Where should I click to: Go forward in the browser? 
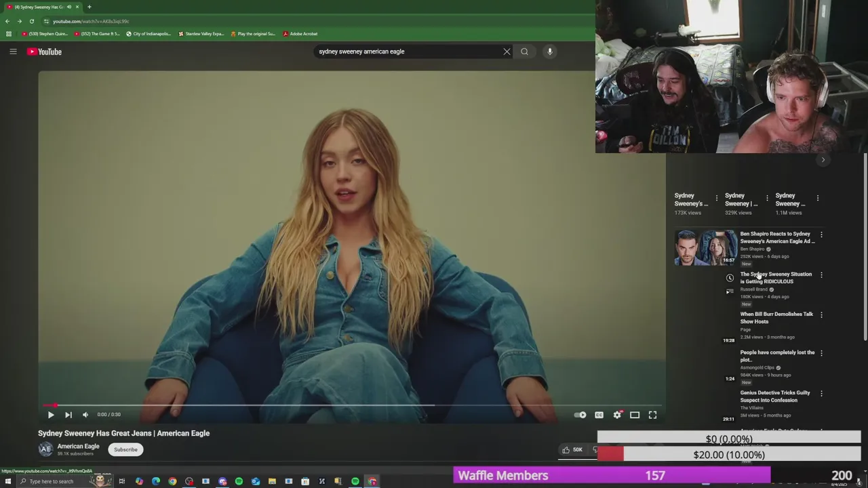point(19,21)
